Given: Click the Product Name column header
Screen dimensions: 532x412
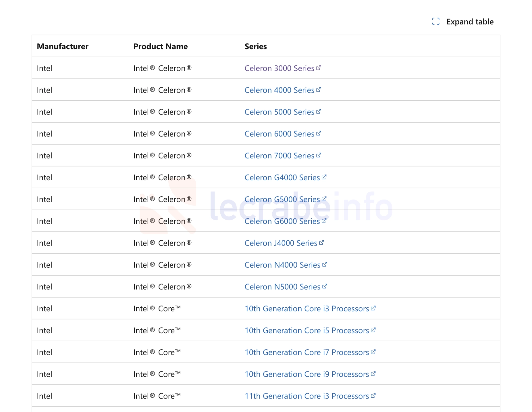Looking at the screenshot, I should click(160, 47).
